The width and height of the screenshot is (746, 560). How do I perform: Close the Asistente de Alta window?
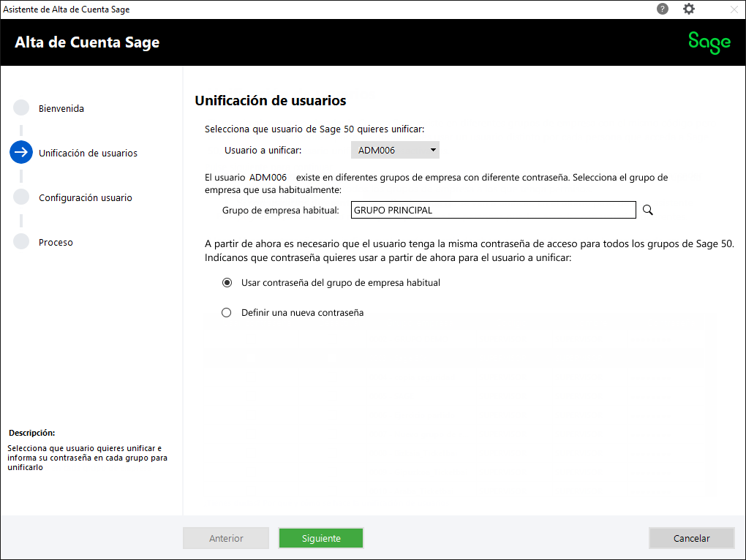coord(734,10)
